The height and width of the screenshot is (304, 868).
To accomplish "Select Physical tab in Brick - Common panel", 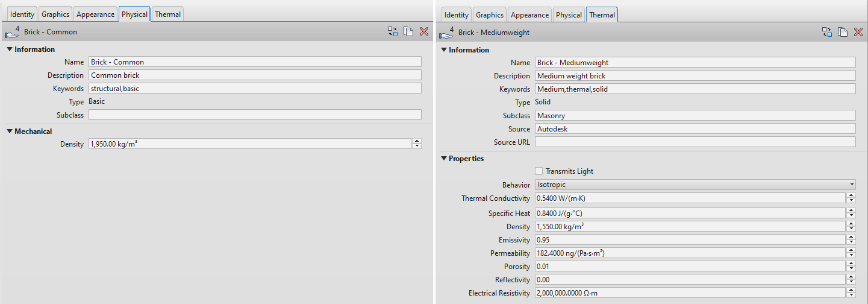I will (134, 14).
